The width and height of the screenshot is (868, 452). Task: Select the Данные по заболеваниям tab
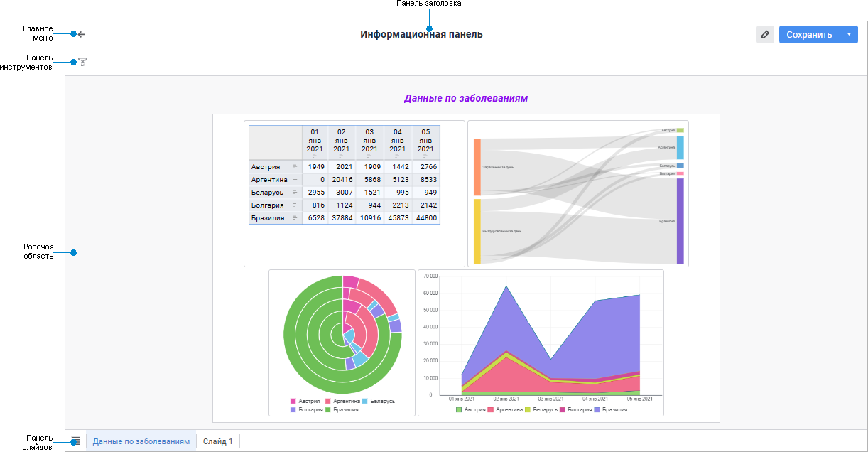tap(141, 441)
